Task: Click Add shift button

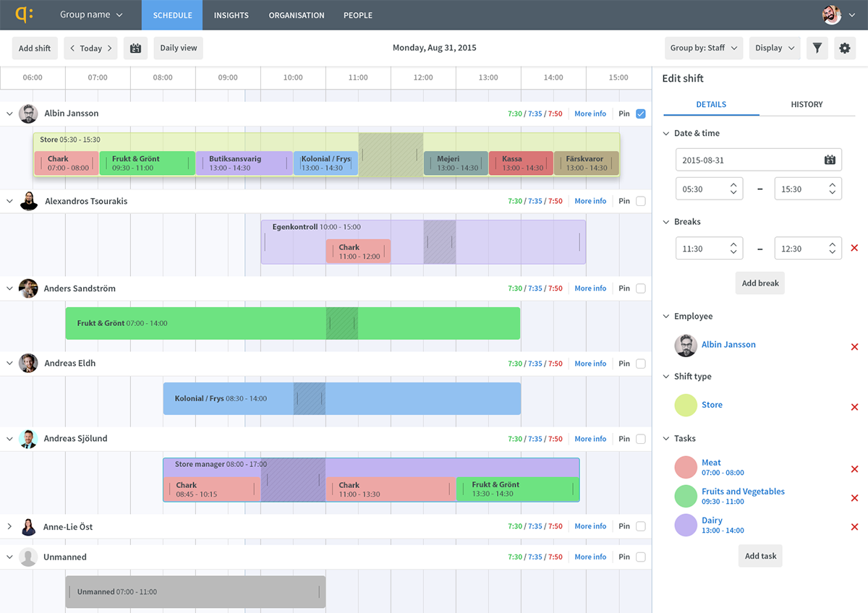Action: (35, 48)
